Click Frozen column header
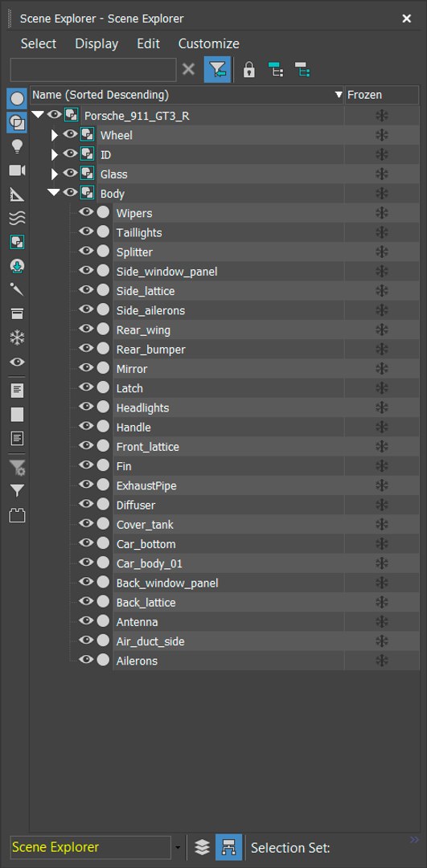This screenshot has height=868, width=427. [x=382, y=95]
